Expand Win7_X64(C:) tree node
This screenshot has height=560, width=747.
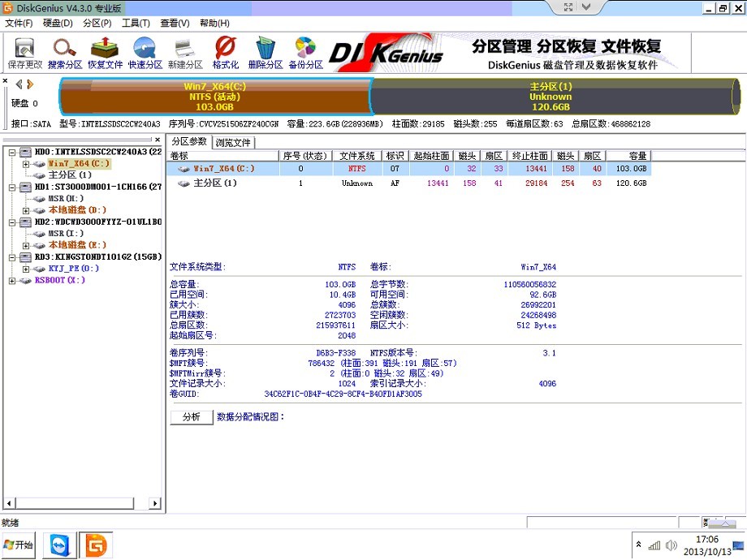(x=26, y=164)
